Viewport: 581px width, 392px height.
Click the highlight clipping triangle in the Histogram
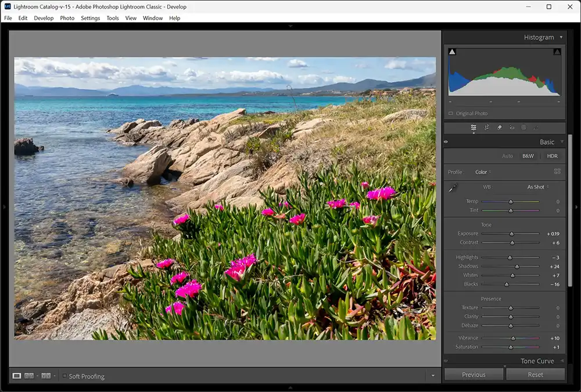556,51
